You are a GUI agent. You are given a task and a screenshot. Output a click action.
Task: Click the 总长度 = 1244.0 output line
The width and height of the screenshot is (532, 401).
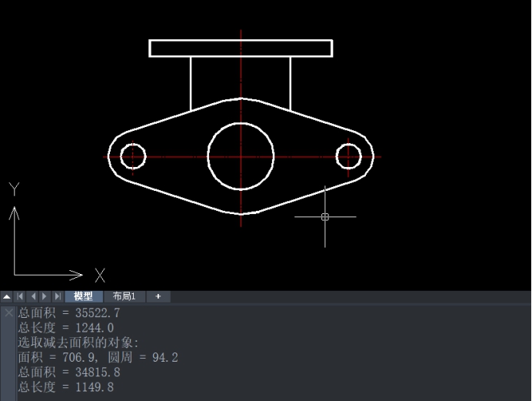click(x=65, y=328)
